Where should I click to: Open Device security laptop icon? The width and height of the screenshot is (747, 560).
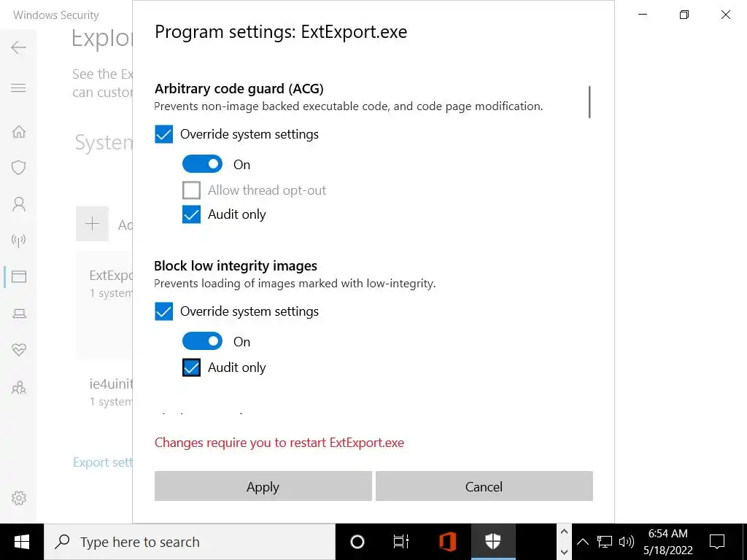tap(19, 314)
